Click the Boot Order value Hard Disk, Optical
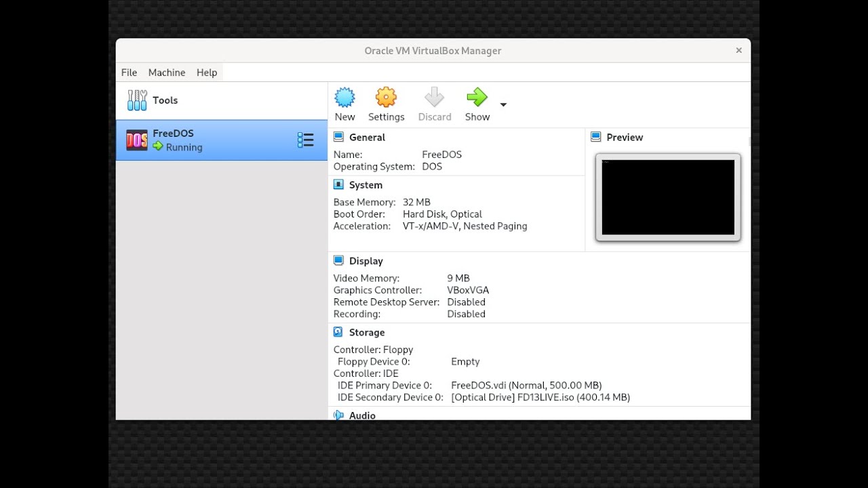The width and height of the screenshot is (868, 488). [442, 214]
